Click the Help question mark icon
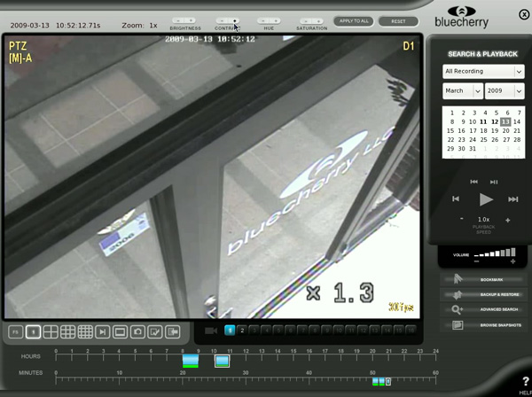The height and width of the screenshot is (397, 532). (526, 381)
